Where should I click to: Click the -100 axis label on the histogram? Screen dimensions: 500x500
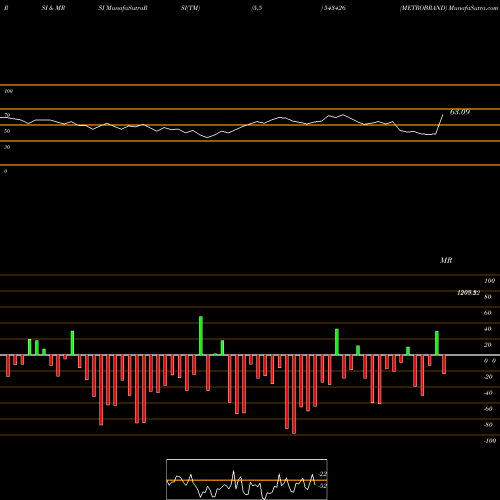click(x=490, y=441)
